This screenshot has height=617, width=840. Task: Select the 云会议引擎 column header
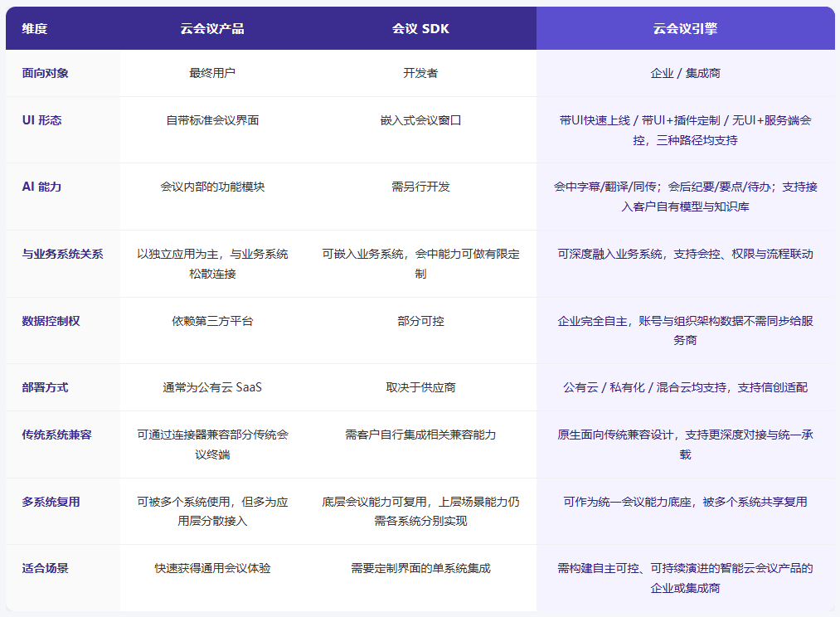pos(687,27)
